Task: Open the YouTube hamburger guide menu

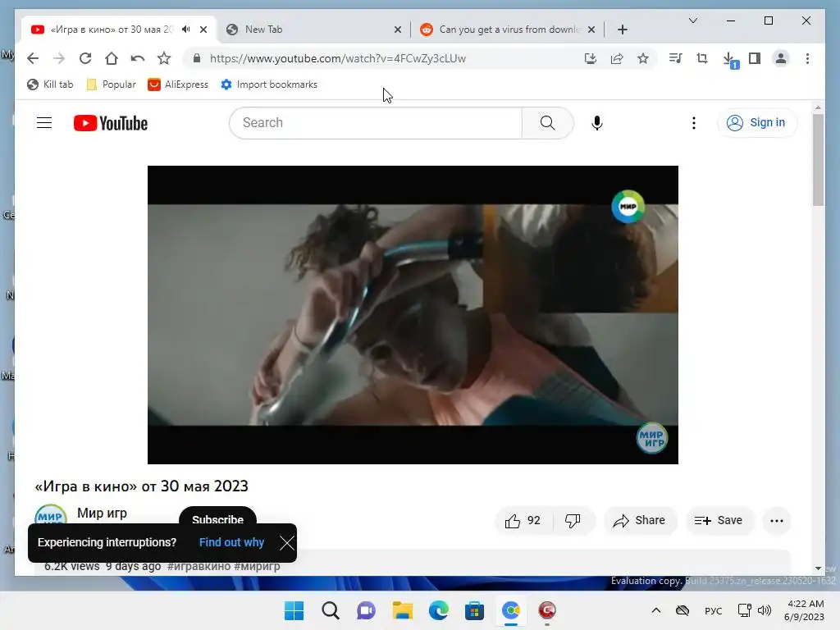Action: tap(44, 123)
